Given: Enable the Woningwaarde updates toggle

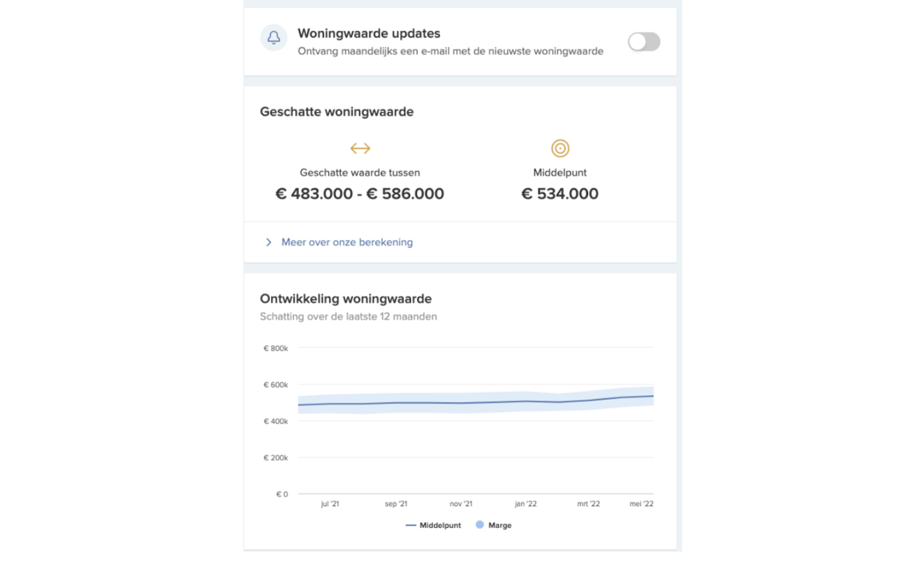Looking at the screenshot, I should coord(644,42).
